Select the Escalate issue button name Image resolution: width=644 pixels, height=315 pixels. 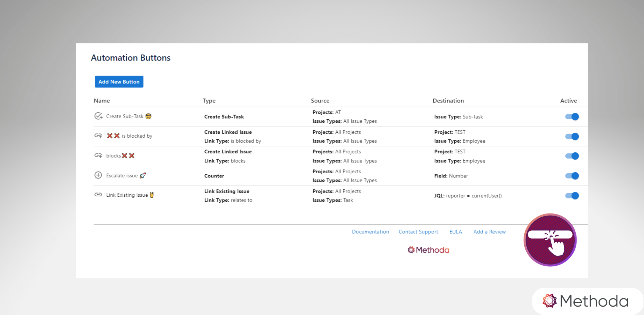pos(122,176)
